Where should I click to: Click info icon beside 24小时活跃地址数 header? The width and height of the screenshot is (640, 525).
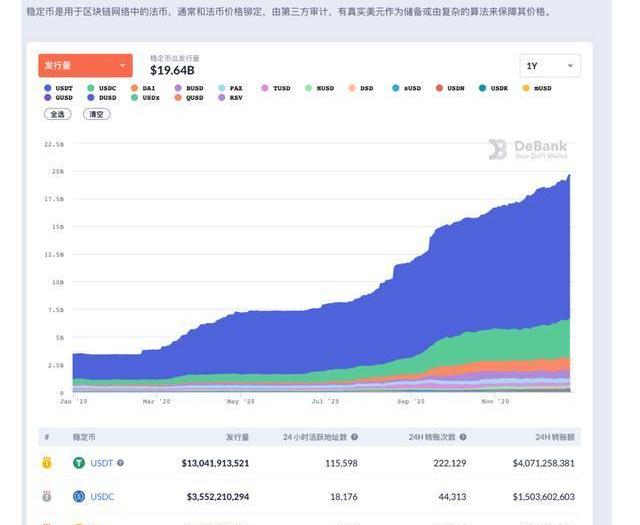click(354, 437)
